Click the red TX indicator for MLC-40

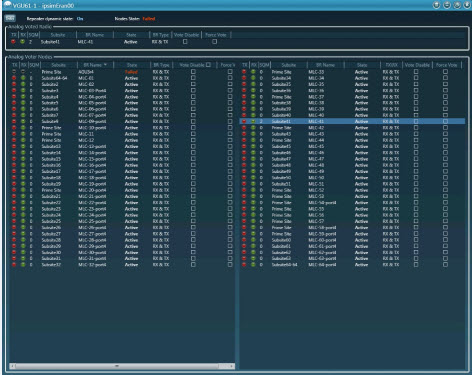pos(244,115)
